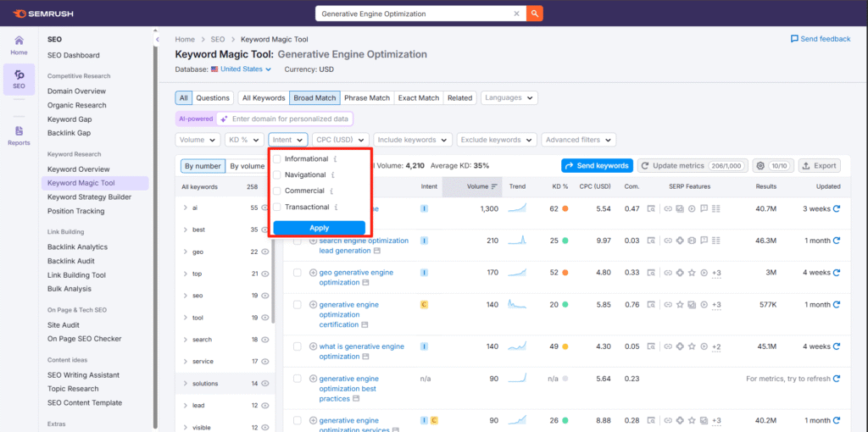868x432 pixels.
Task: Select the certification keyword row checkbox
Action: coord(298,305)
